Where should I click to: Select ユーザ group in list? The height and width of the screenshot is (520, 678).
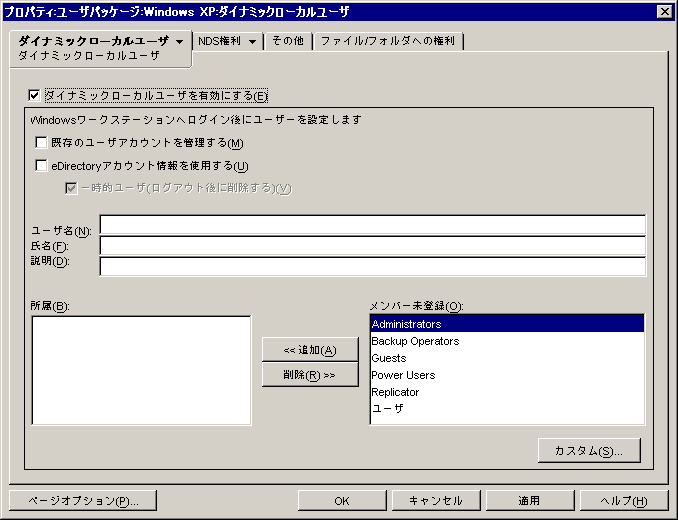507,408
